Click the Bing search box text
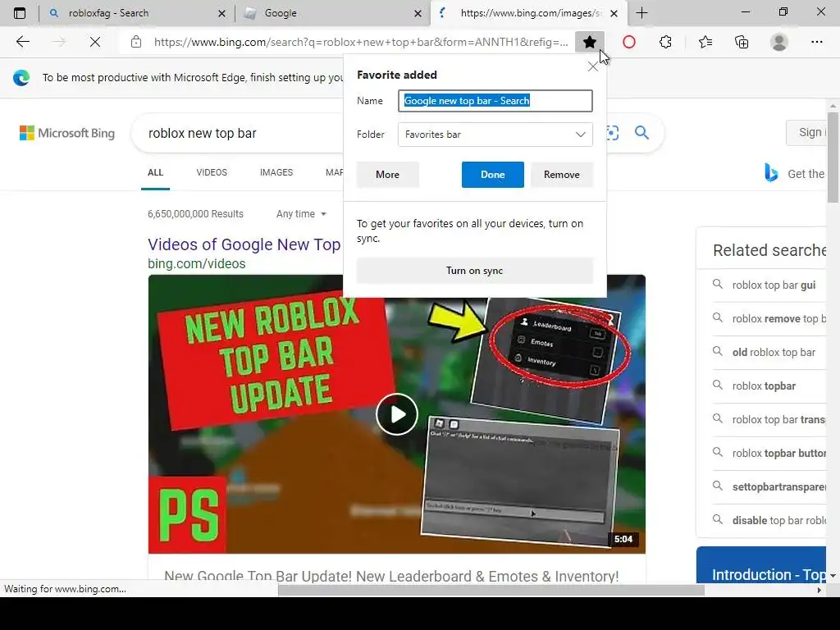Image resolution: width=840 pixels, height=630 pixels. pos(203,134)
